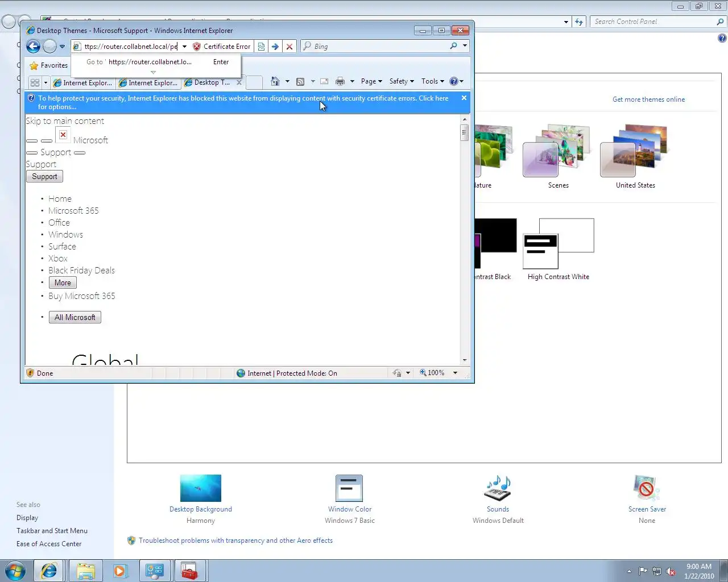Open the Surface link
This screenshot has height=582, width=728.
(62, 247)
